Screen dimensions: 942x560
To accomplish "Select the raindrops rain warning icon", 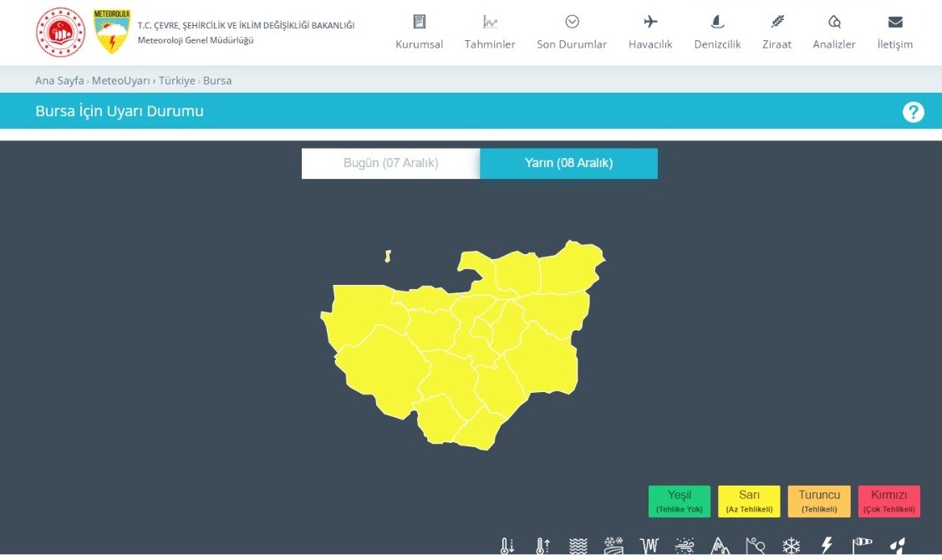I will coord(898,547).
